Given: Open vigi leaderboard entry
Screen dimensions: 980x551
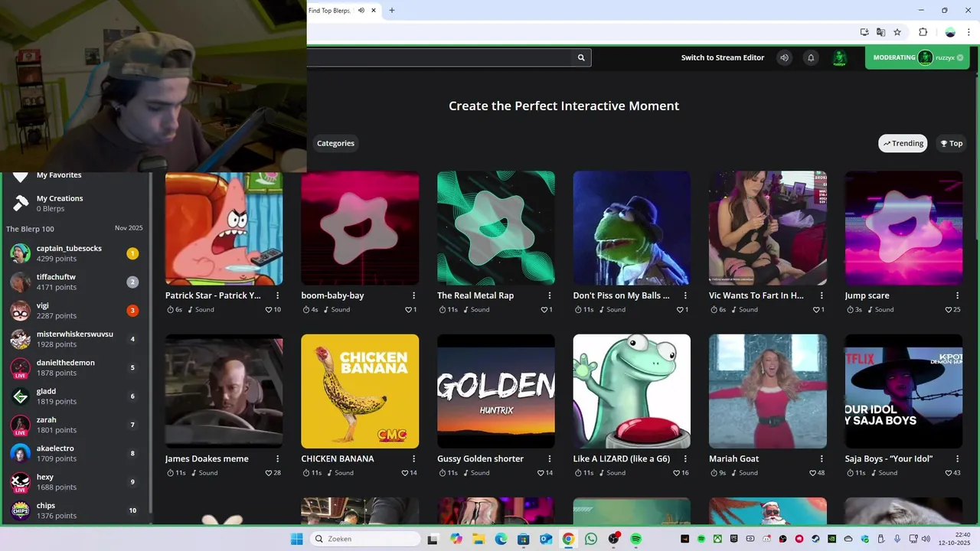Looking at the screenshot, I should (75, 311).
